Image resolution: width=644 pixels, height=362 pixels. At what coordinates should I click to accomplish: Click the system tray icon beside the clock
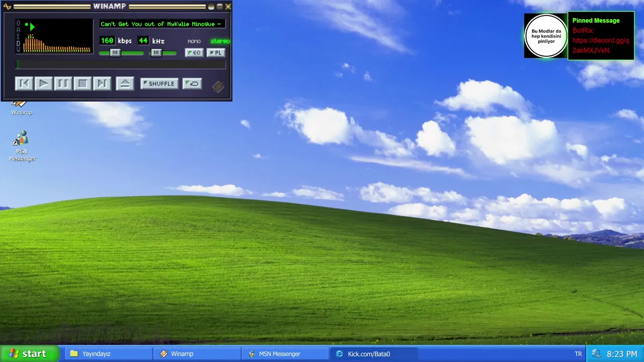coord(596,354)
